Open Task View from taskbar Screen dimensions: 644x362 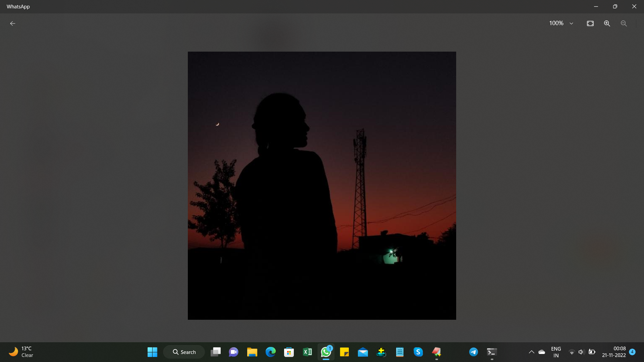pyautogui.click(x=216, y=352)
